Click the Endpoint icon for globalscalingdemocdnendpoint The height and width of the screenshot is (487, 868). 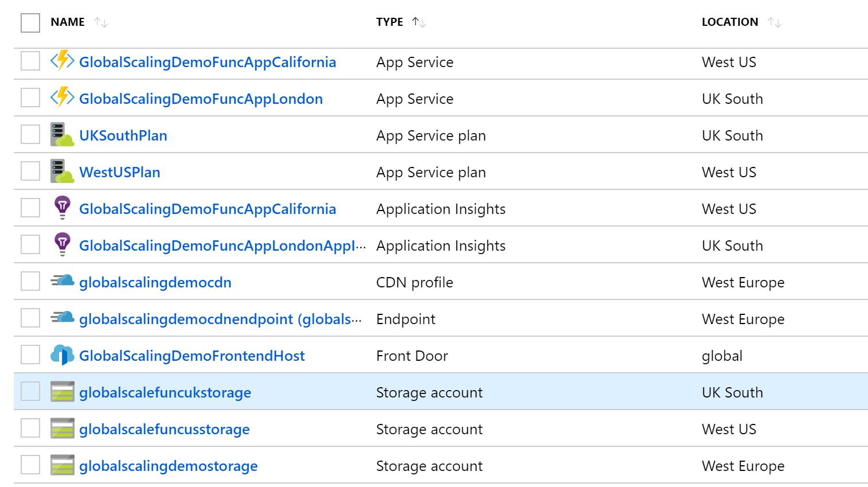62,317
